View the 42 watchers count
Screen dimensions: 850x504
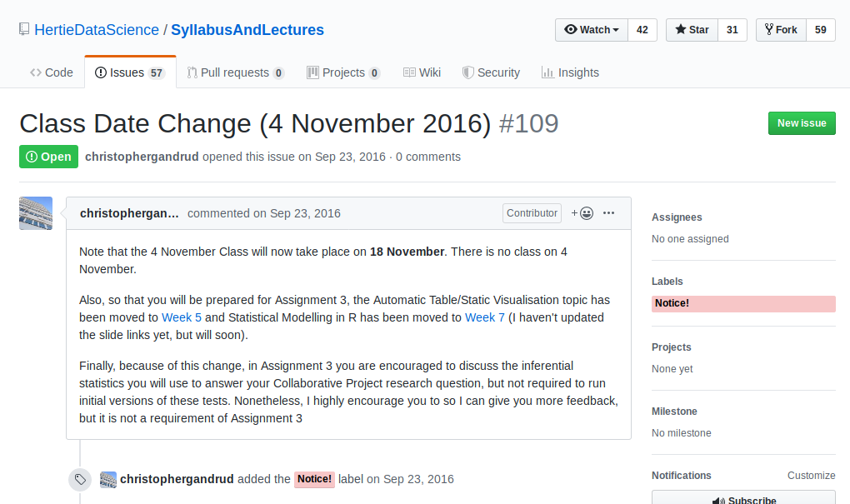[x=642, y=30]
